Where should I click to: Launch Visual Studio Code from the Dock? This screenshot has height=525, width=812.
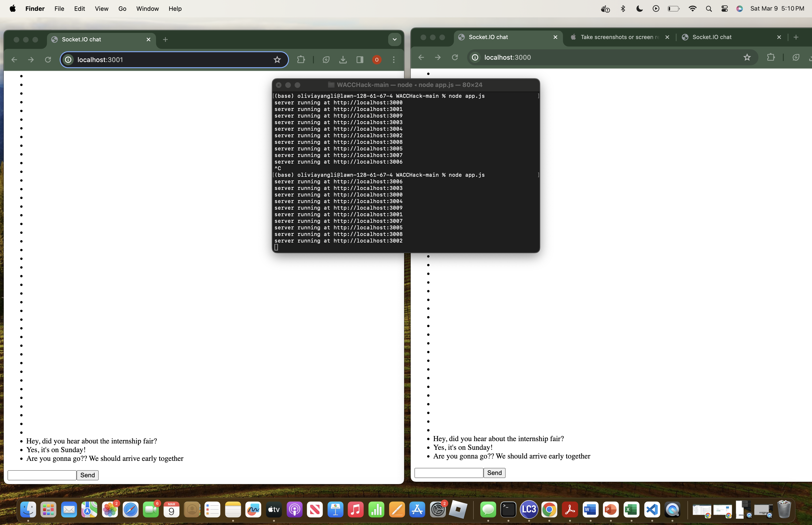click(652, 510)
